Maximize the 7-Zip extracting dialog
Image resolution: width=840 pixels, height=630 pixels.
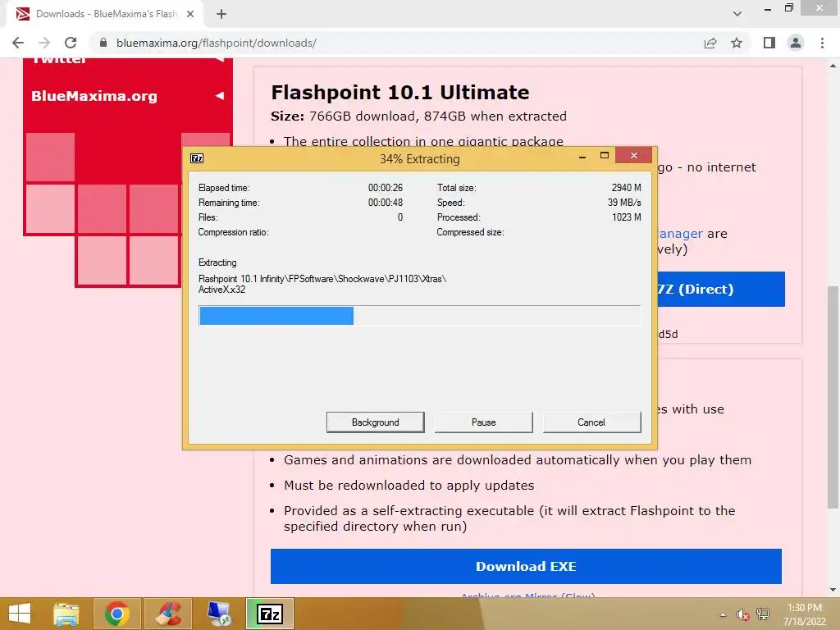click(x=605, y=156)
